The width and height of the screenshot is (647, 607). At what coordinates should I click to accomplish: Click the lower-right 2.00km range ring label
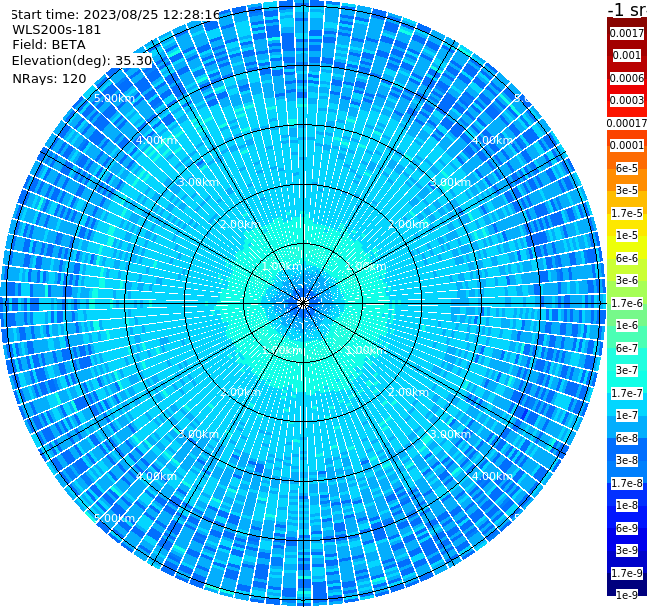pyautogui.click(x=408, y=392)
